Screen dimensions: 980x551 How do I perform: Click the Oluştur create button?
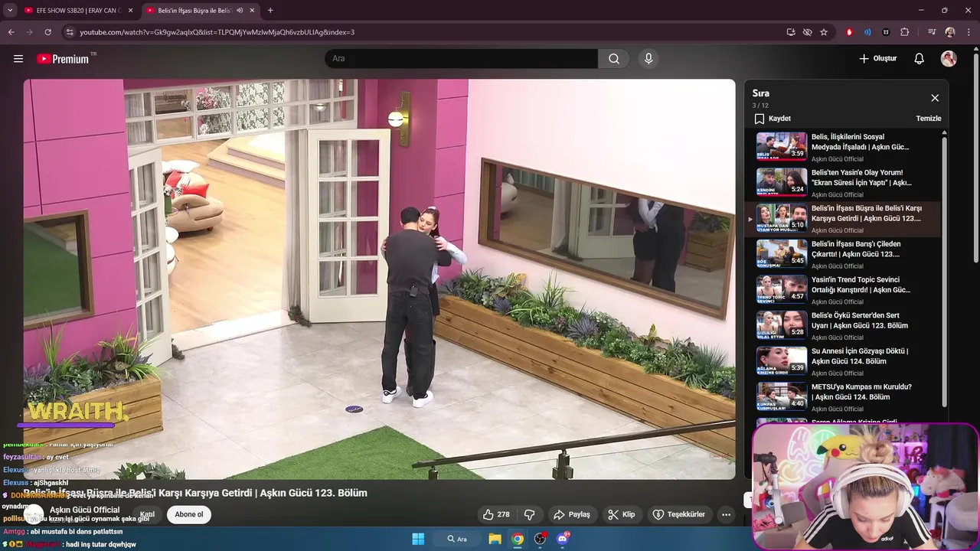point(877,59)
